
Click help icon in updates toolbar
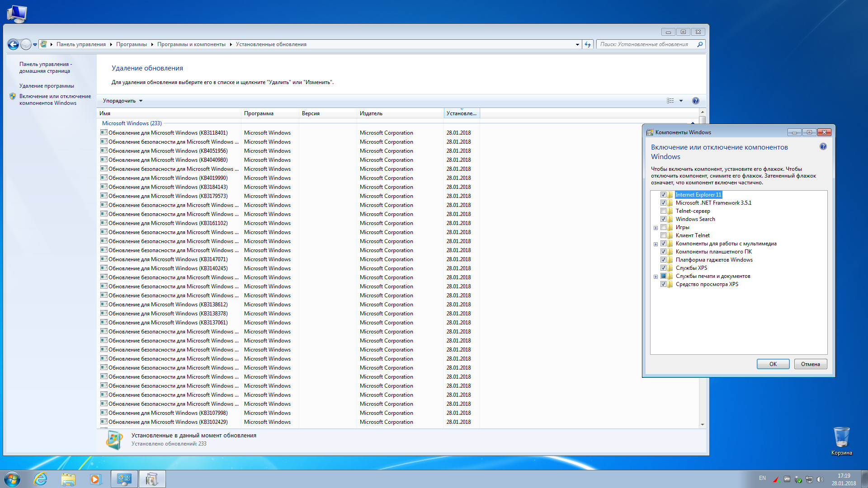click(695, 101)
